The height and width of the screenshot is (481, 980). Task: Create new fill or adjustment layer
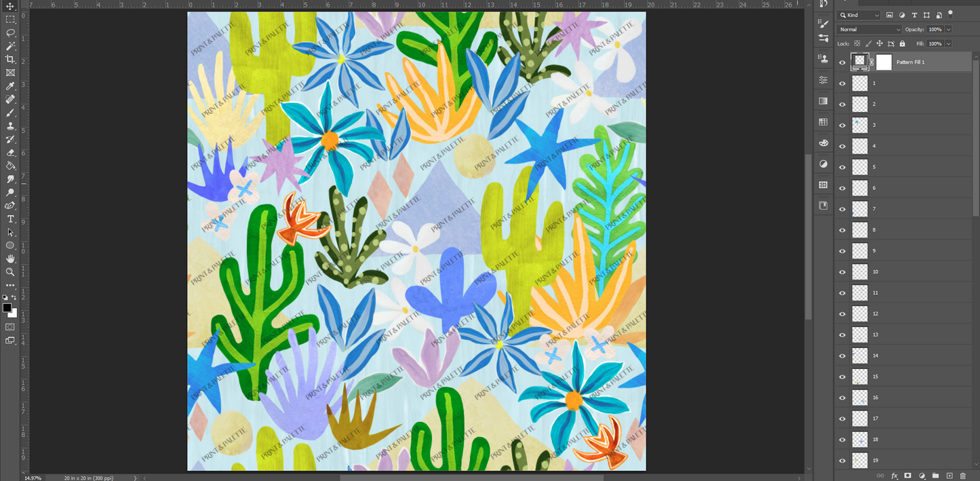(921, 476)
